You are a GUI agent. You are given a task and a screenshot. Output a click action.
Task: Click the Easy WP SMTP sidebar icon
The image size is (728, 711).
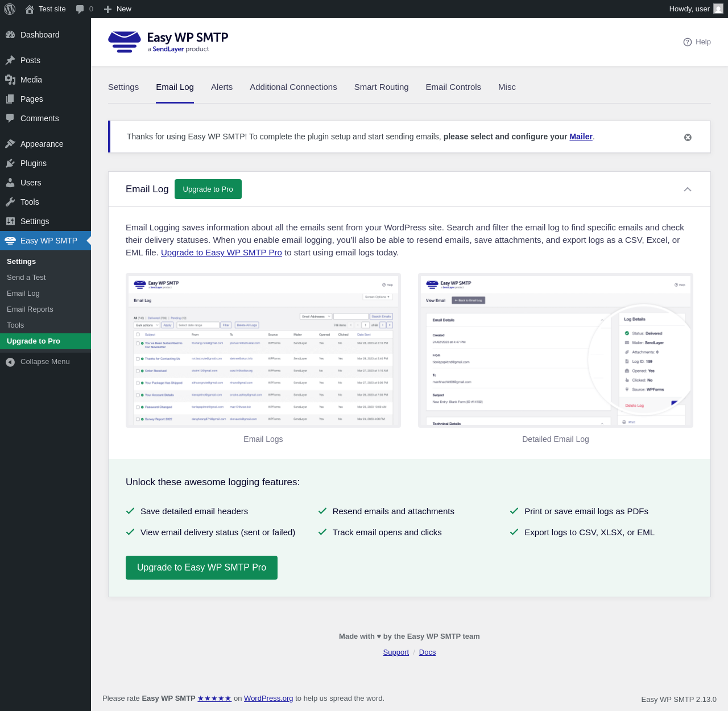10,241
